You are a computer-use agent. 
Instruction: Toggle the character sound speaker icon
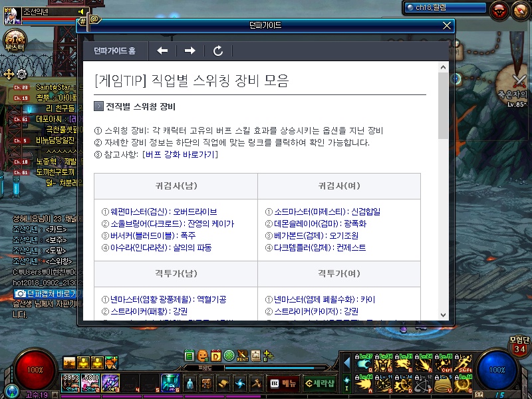(x=81, y=11)
